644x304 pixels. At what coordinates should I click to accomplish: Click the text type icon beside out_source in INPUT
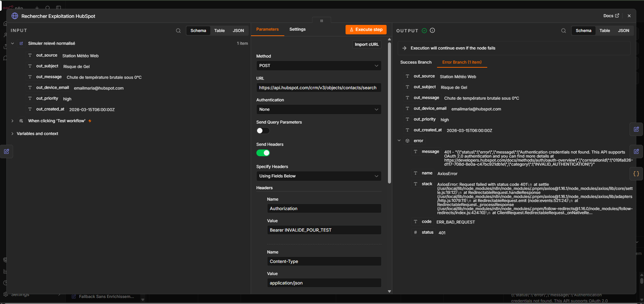30,55
